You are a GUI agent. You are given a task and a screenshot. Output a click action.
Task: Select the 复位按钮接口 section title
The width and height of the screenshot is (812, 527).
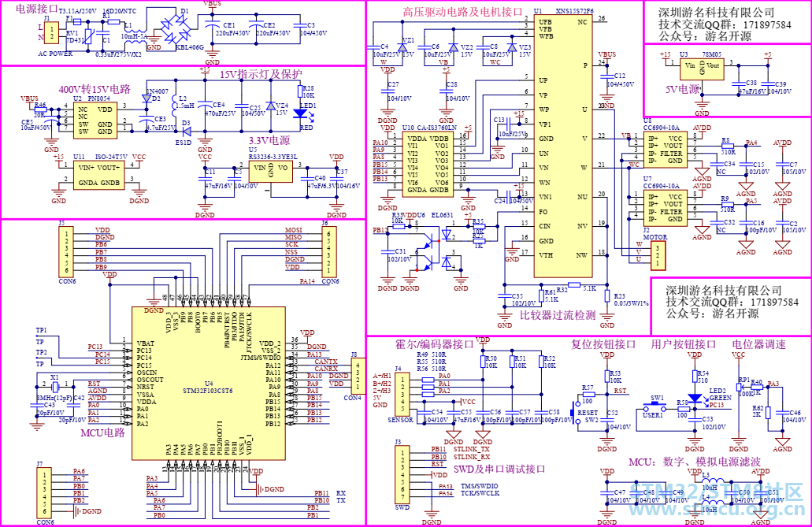pos(603,344)
